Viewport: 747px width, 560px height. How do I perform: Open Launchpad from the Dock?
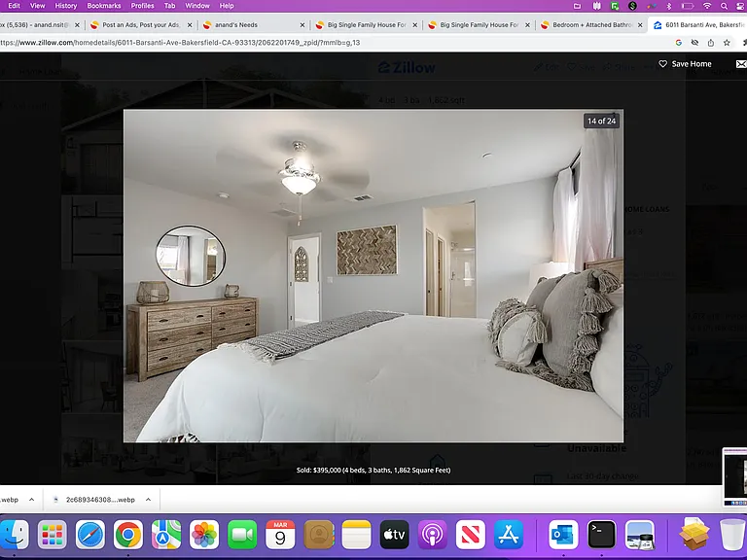(x=52, y=535)
